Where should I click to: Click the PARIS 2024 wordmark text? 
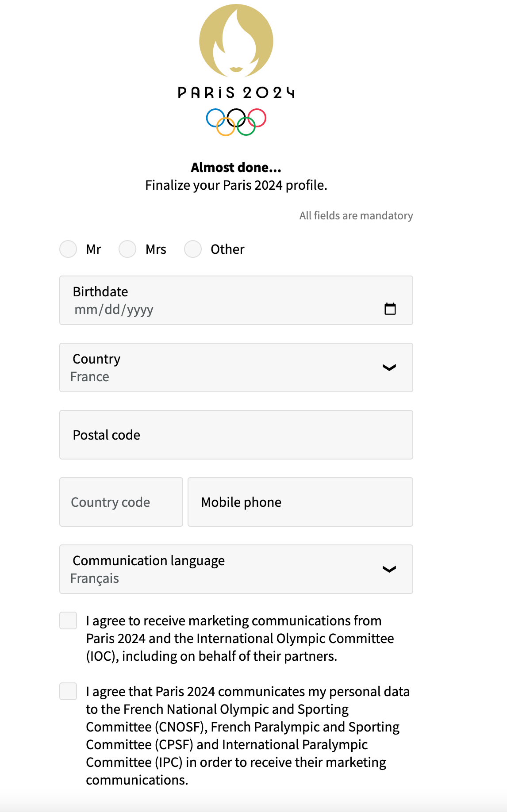pos(236,92)
